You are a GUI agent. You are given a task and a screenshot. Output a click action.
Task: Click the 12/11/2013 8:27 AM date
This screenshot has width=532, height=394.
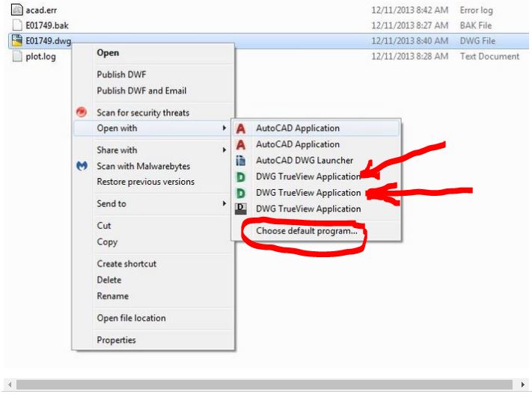[409, 25]
